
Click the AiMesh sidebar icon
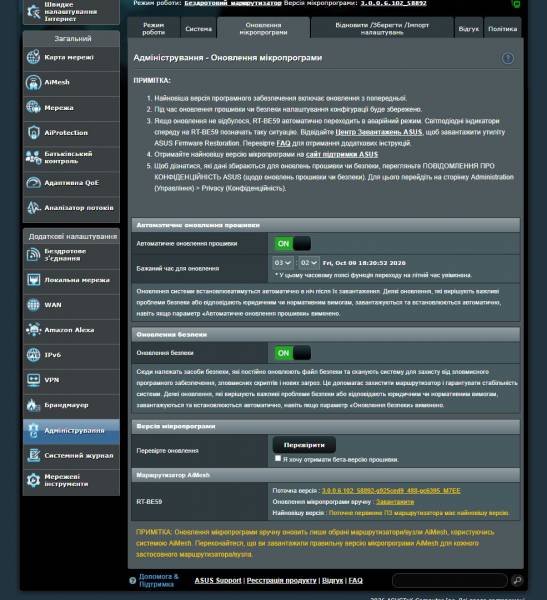coord(33,82)
